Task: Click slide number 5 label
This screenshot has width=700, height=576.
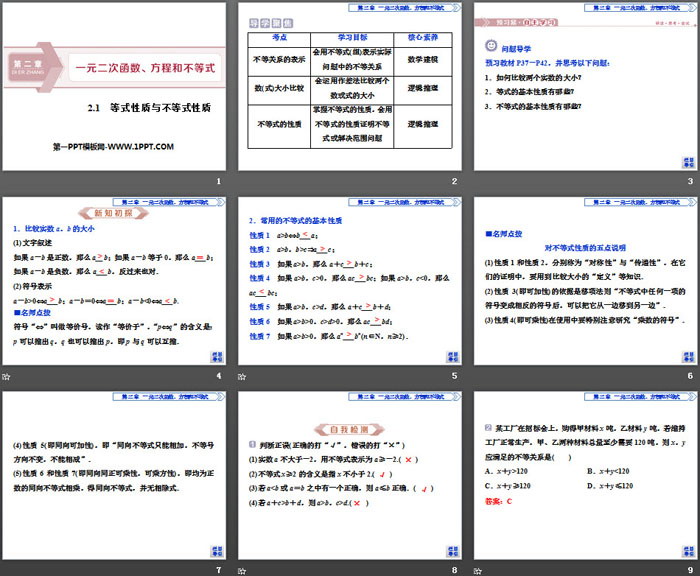Action: [x=454, y=376]
